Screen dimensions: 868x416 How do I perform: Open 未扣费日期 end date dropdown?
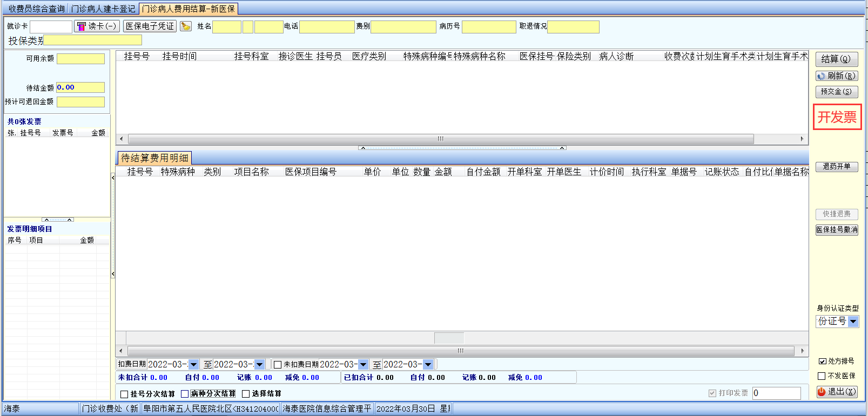point(428,365)
